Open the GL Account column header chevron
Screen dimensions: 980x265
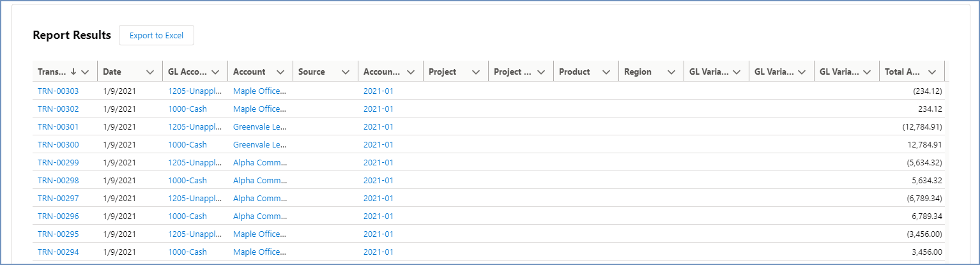[x=215, y=72]
